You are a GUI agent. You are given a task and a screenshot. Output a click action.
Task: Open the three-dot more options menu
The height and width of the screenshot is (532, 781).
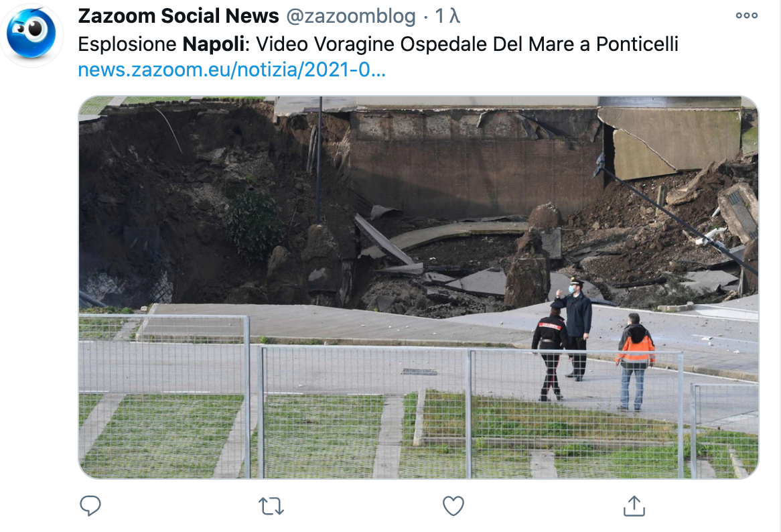point(747,15)
